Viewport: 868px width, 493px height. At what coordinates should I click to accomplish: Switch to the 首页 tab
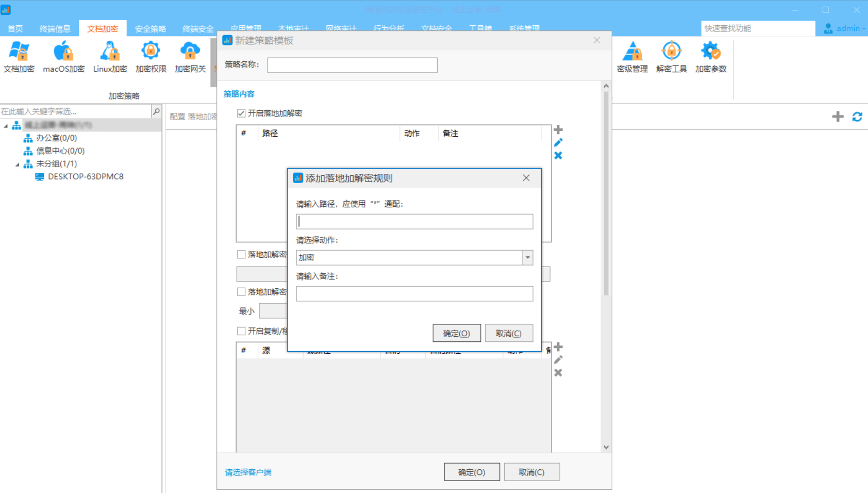(15, 28)
